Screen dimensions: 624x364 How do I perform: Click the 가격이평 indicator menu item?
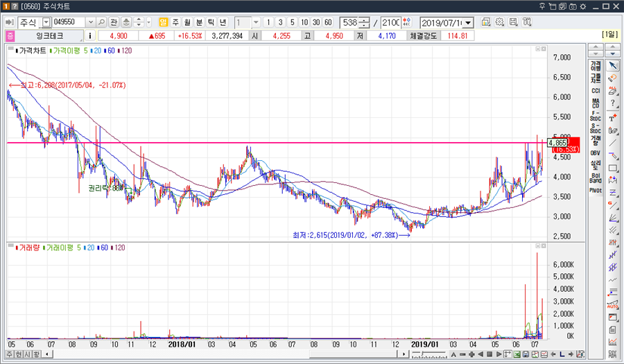tap(596, 66)
